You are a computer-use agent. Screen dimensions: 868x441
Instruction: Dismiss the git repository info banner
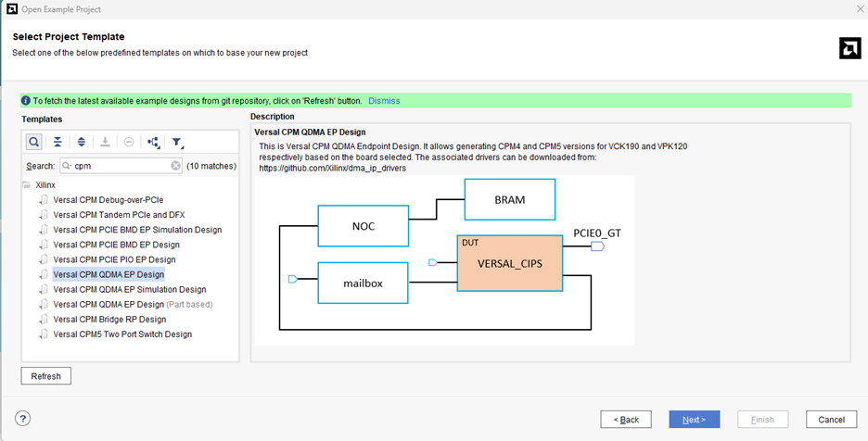pyautogui.click(x=384, y=100)
